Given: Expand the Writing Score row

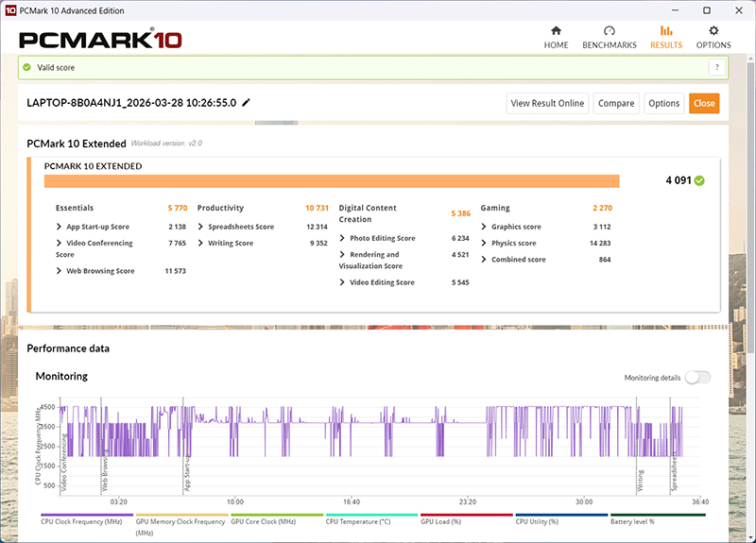Looking at the screenshot, I should [201, 243].
